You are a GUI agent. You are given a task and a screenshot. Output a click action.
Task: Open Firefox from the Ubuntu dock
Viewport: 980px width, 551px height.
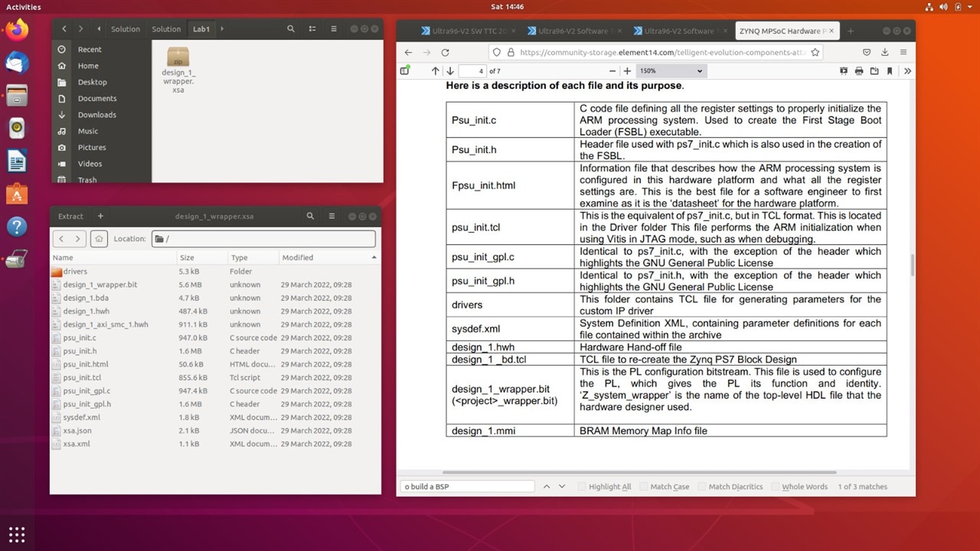click(17, 31)
